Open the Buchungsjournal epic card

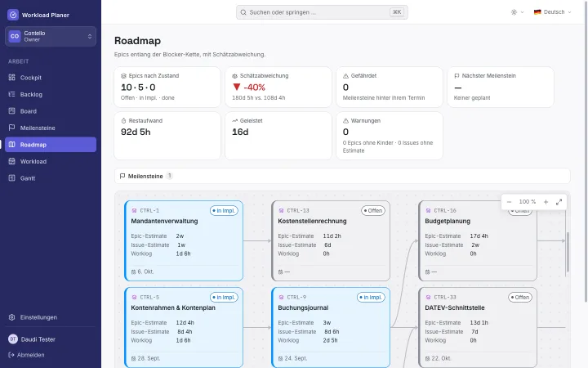(331, 327)
